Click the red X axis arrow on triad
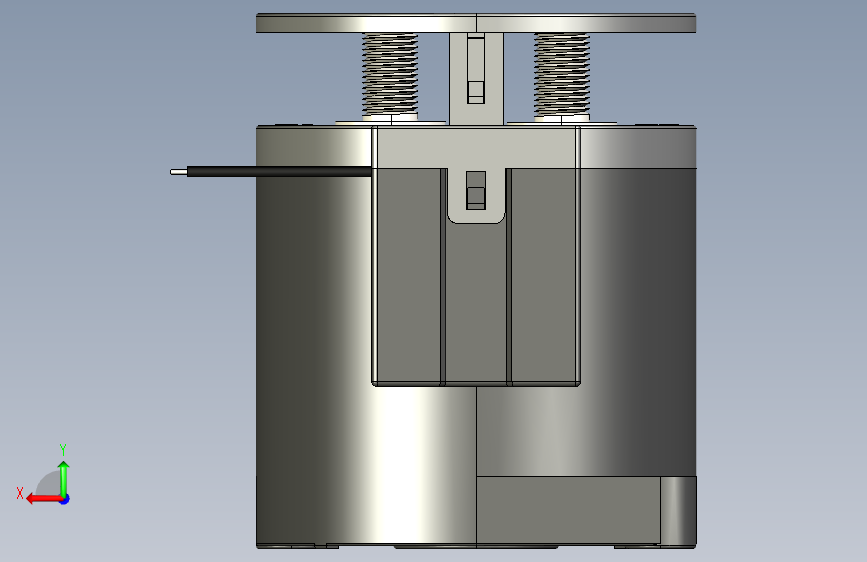 coord(44,499)
